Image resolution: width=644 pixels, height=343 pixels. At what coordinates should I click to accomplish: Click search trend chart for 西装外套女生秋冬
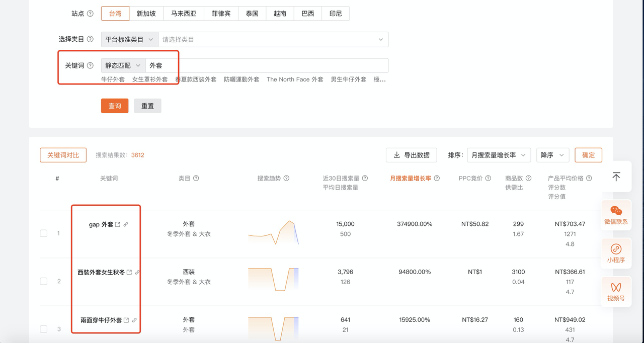pos(273,280)
